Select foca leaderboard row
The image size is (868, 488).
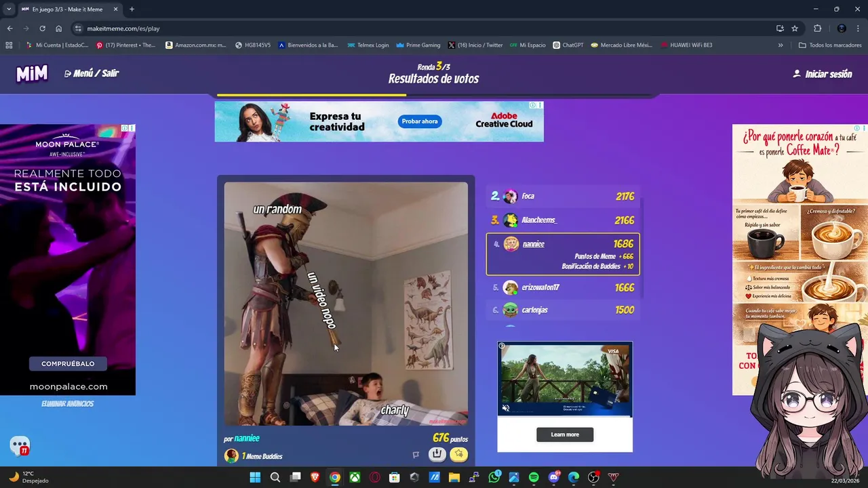click(563, 197)
